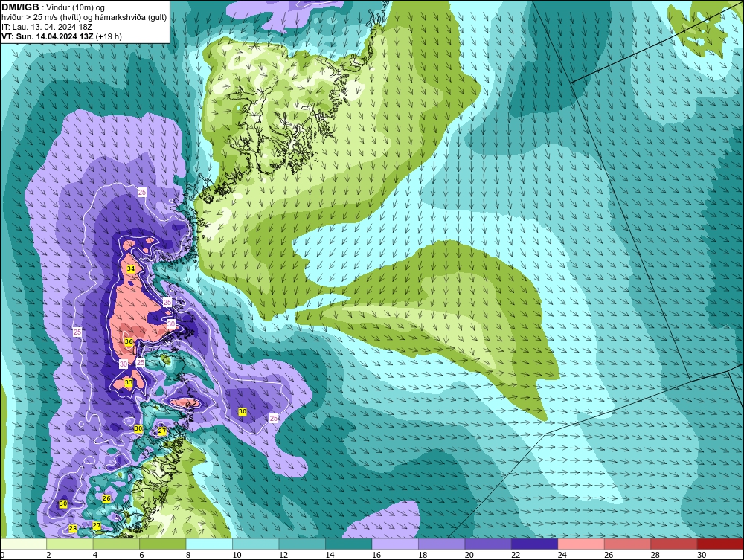
Task: Click the yellow max gust label 36
Action: [x=129, y=341]
